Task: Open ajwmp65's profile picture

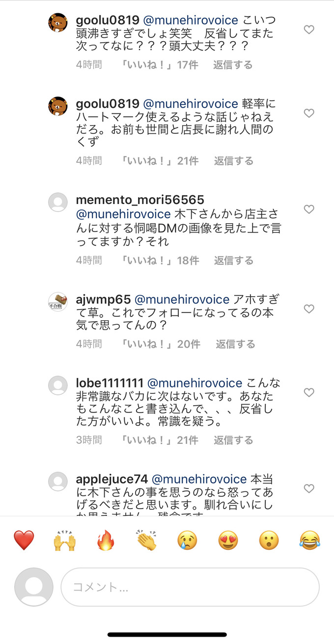Action: [58, 302]
